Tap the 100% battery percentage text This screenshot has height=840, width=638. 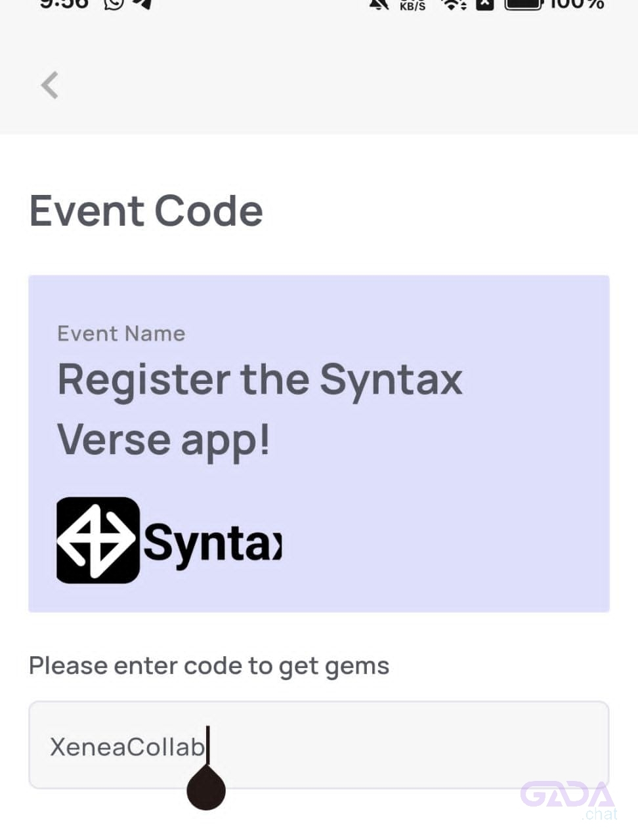coord(577,4)
